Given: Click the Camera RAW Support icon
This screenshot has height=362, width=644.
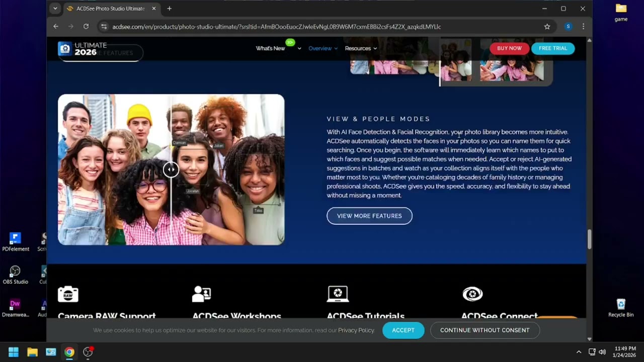Looking at the screenshot, I should pos(68,294).
